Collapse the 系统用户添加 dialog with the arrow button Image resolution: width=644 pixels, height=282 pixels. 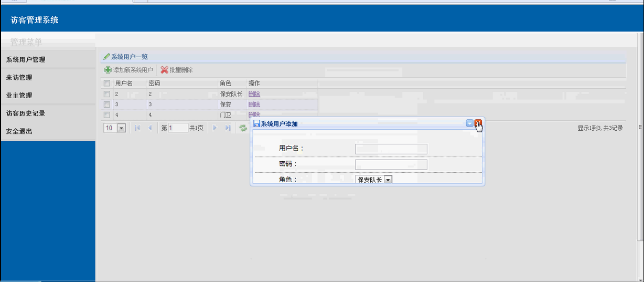pyautogui.click(x=469, y=123)
